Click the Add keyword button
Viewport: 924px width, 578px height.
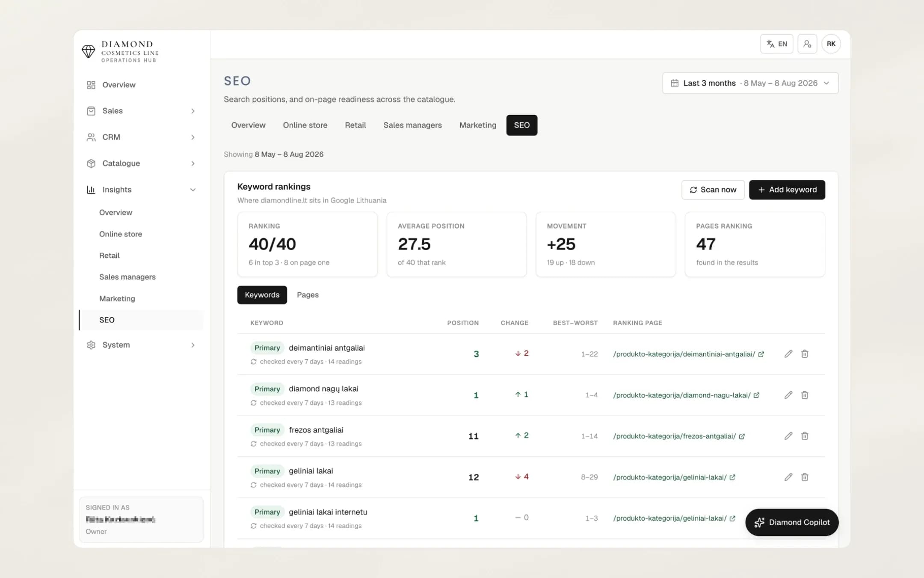pyautogui.click(x=787, y=190)
